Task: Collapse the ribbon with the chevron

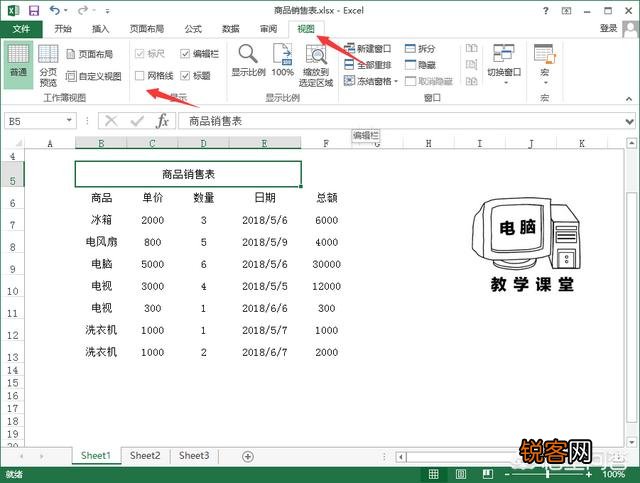Action: click(x=629, y=98)
